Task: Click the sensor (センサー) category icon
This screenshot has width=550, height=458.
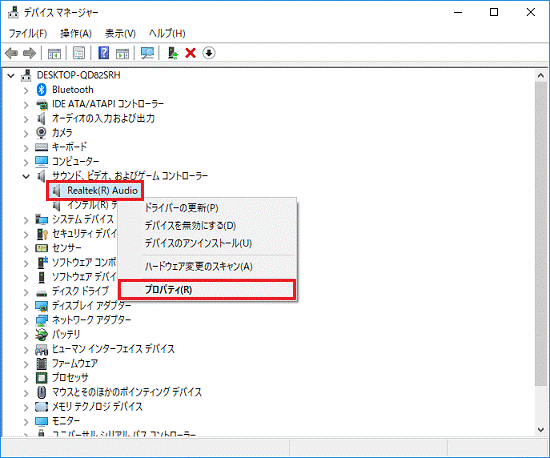Action: click(41, 248)
